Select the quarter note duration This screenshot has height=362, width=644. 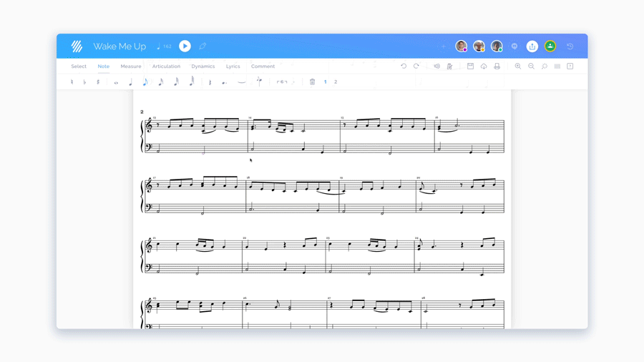click(131, 82)
